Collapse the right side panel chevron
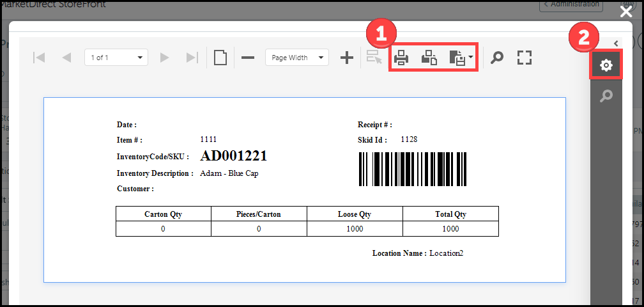Viewport: 644px width, 307px height. pos(616,43)
